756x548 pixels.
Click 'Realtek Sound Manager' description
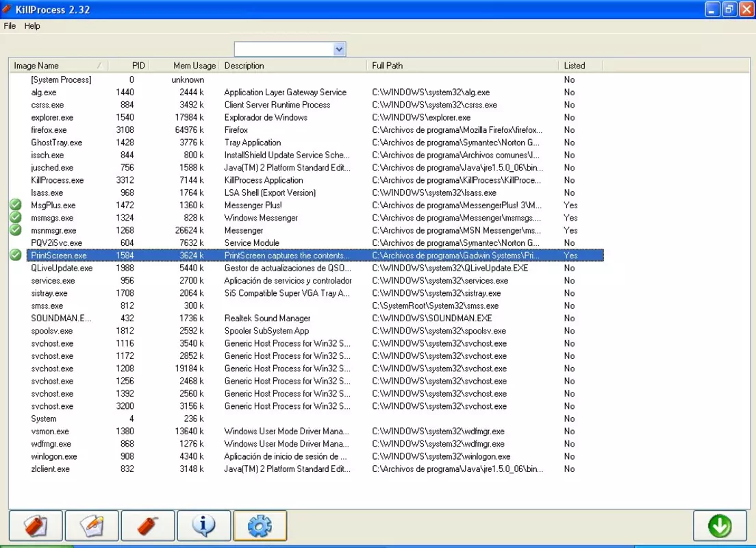coord(267,318)
